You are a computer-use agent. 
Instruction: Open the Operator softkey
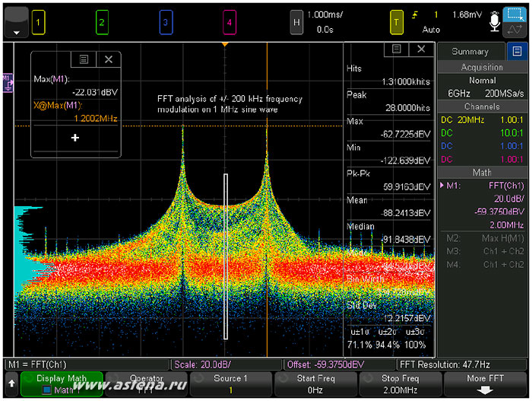click(146, 384)
